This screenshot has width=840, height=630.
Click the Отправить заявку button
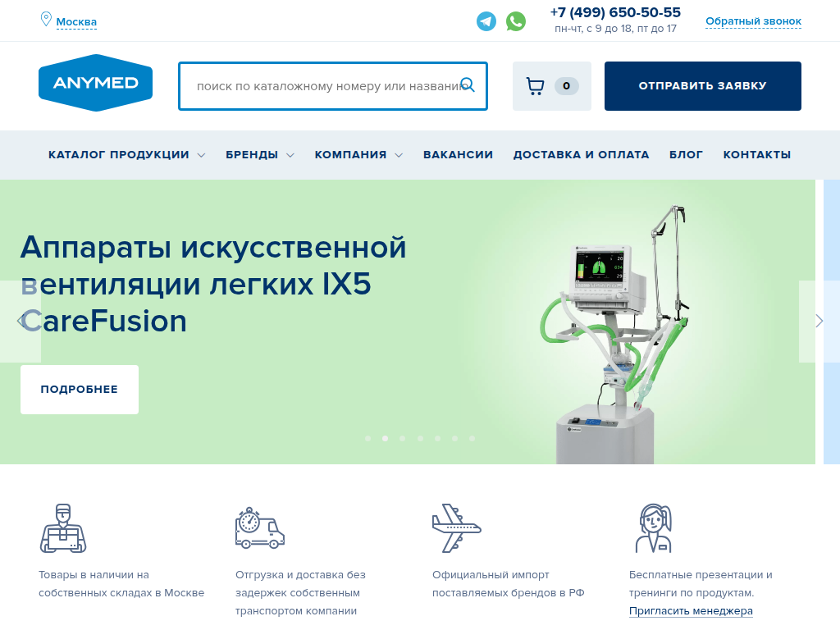(703, 86)
